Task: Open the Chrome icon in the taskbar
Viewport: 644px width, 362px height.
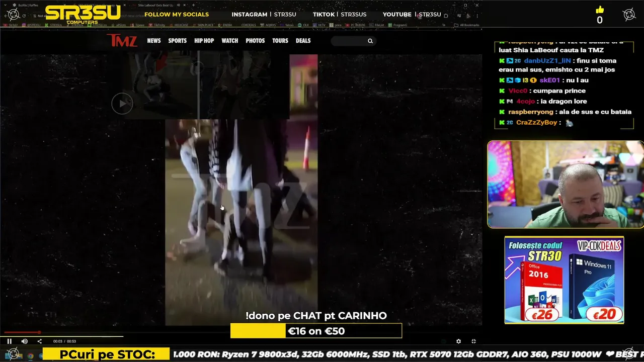Action: pyautogui.click(x=30, y=356)
